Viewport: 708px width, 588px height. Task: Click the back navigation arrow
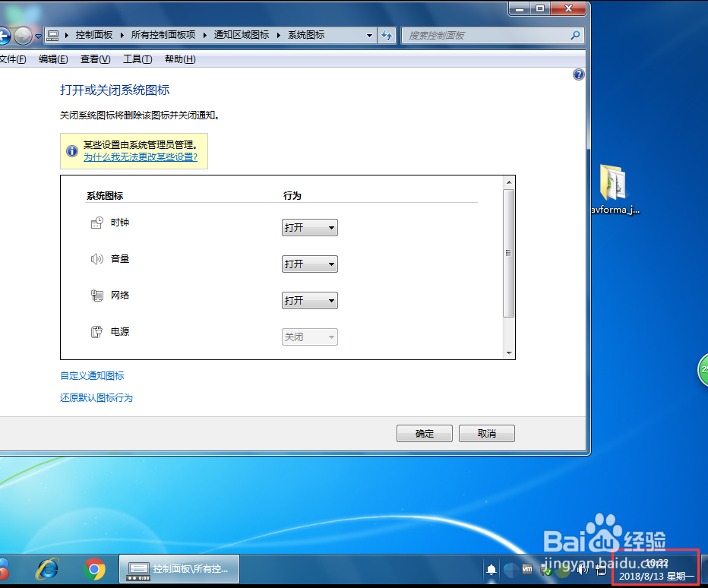tap(4, 36)
